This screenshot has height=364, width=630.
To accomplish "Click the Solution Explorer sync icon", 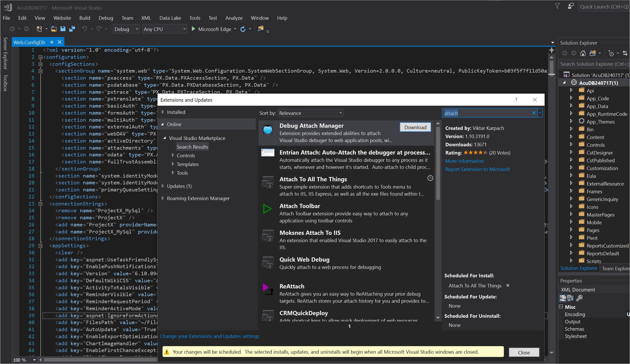I will tap(625, 53).
